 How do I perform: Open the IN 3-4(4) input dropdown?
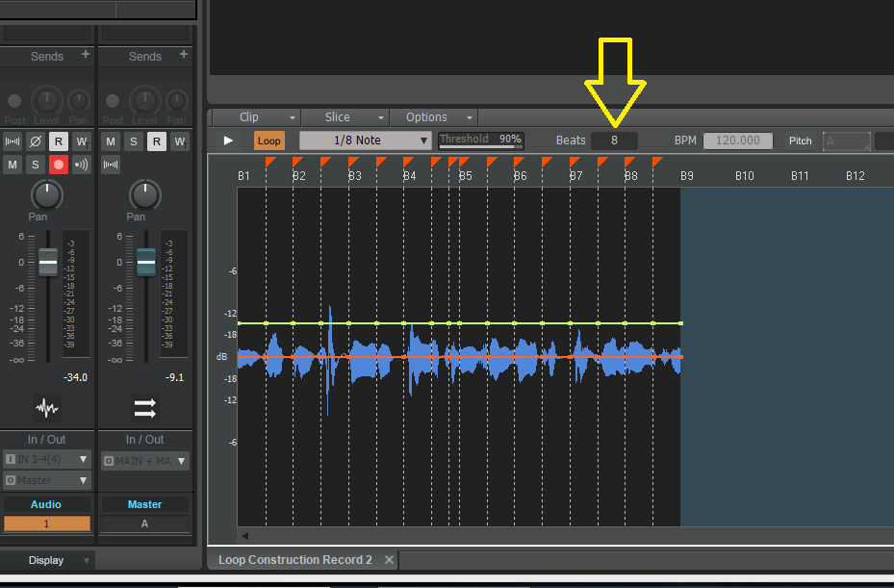coord(47,459)
